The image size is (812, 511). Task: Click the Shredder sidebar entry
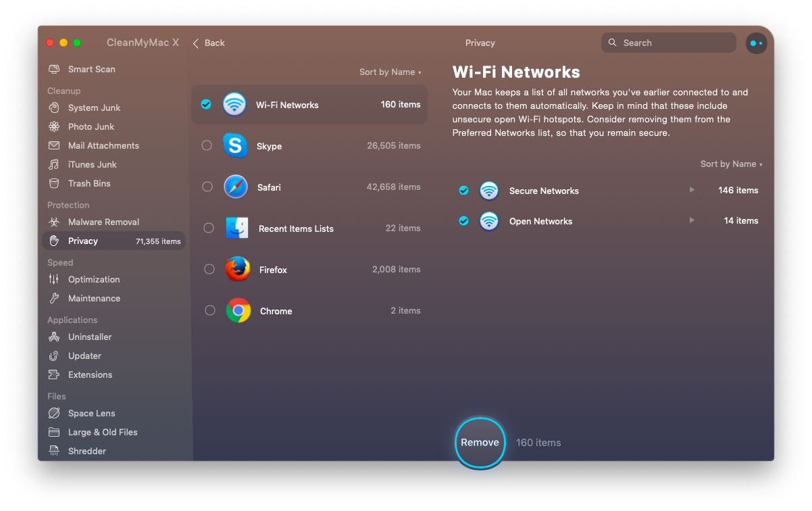coord(113,451)
